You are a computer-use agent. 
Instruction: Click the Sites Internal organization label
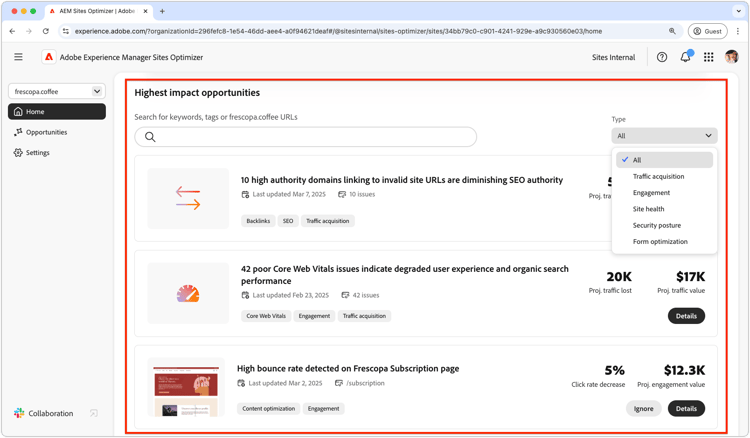click(x=613, y=57)
